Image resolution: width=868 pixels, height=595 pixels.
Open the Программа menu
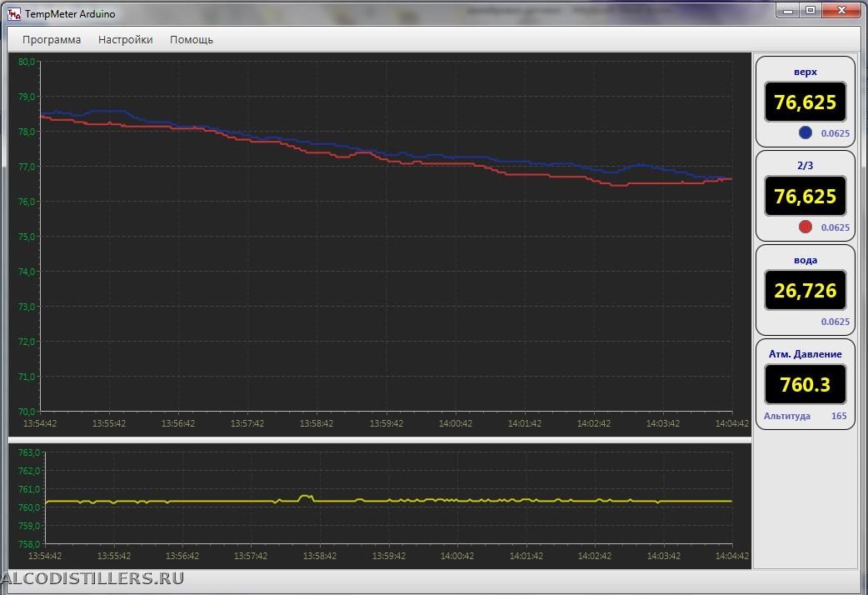click(x=52, y=40)
